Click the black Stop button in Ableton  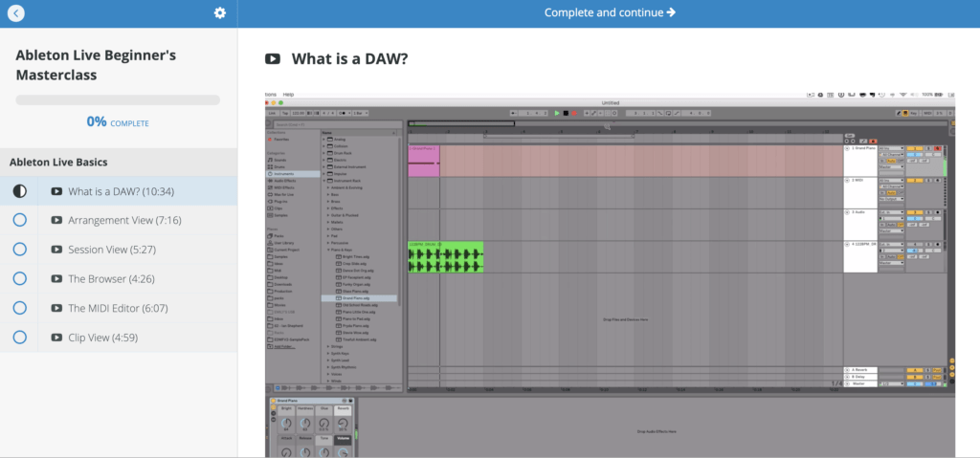[566, 113]
